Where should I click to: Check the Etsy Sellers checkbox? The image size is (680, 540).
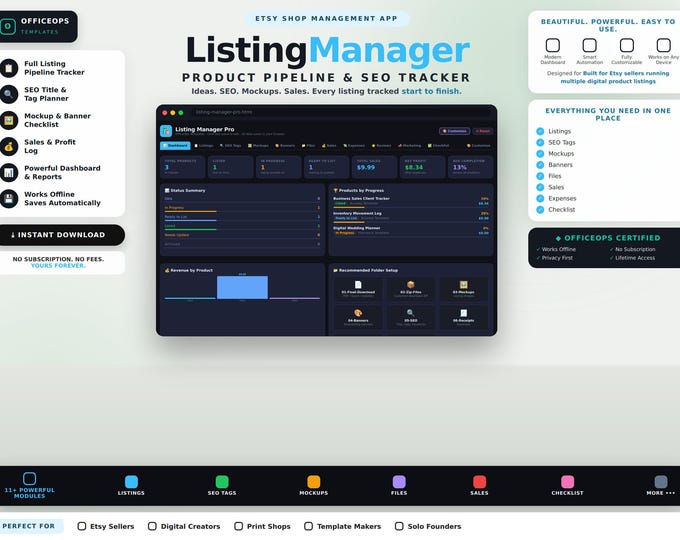coord(82,526)
